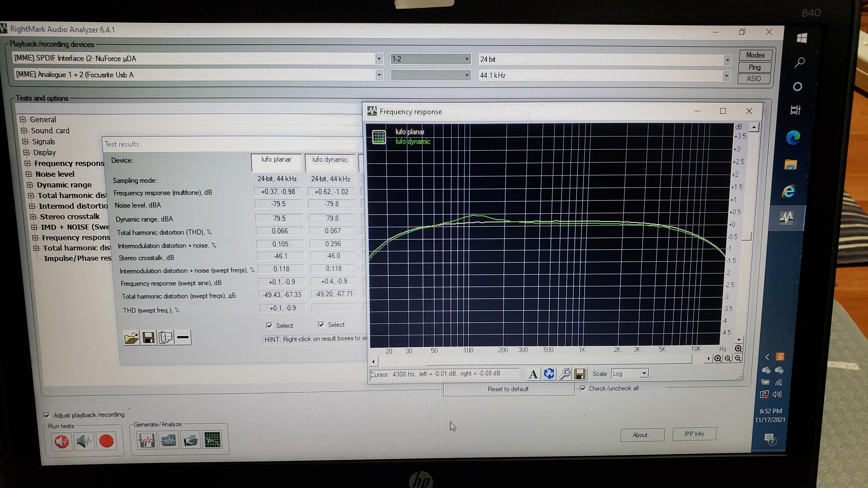Image resolution: width=868 pixels, height=488 pixels.
Task: Click the graph vertical scrollbar thumb
Action: pos(746,236)
